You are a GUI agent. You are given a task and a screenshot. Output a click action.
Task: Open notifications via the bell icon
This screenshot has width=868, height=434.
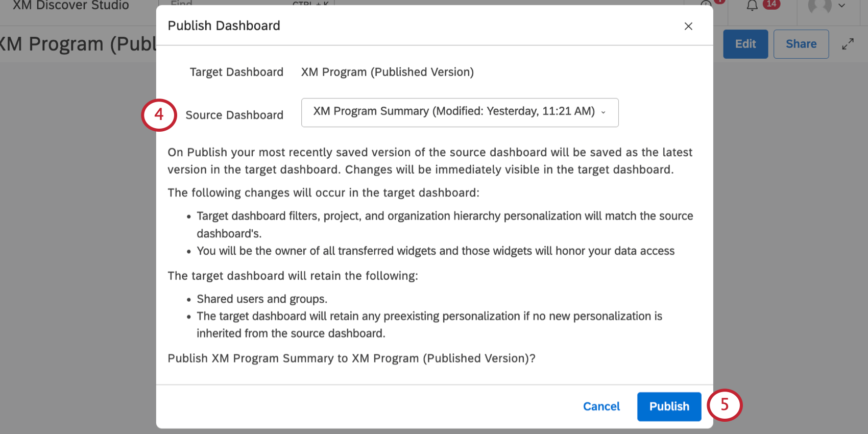pyautogui.click(x=751, y=6)
